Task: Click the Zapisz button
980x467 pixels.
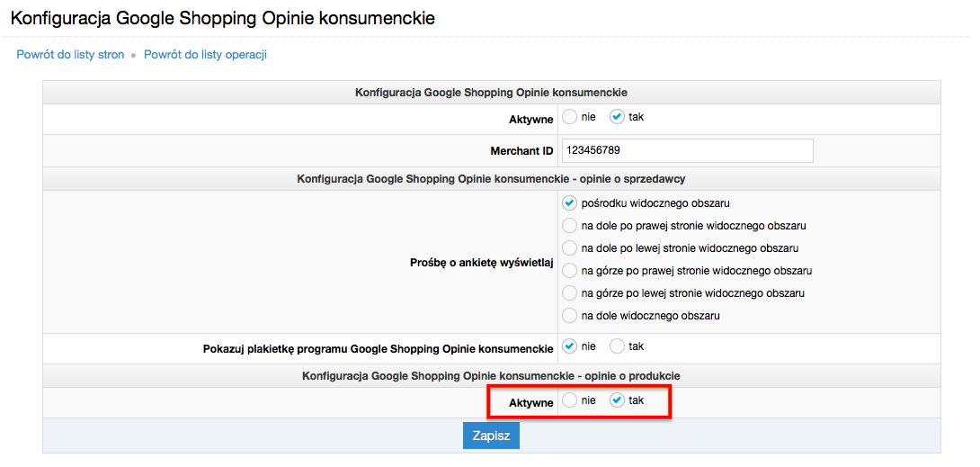Action: [x=491, y=436]
